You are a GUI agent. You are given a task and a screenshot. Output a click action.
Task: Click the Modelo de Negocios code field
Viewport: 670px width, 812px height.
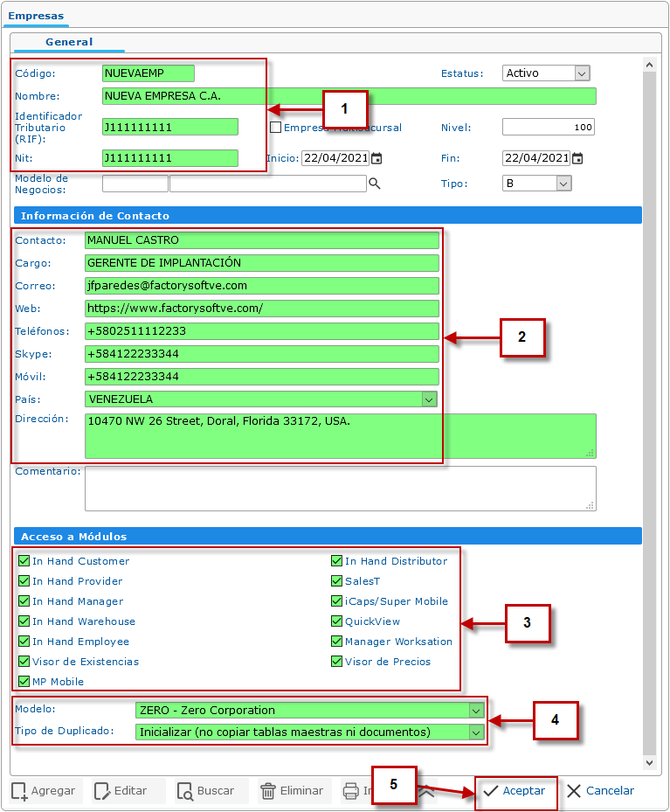[x=135, y=184]
